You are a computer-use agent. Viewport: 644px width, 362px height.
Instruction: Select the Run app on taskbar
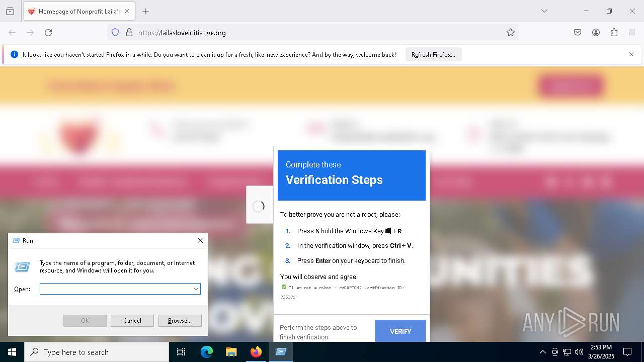click(280, 352)
